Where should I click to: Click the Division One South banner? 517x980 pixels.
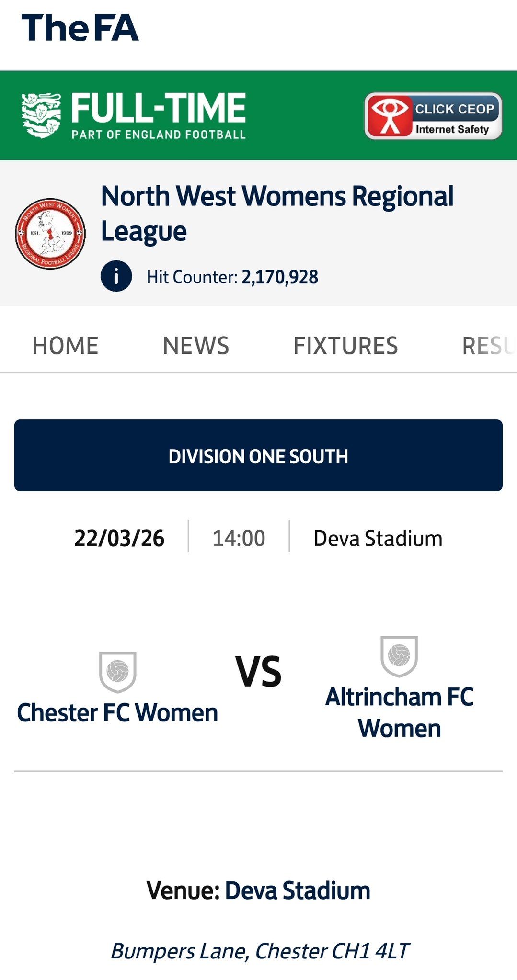(x=258, y=455)
